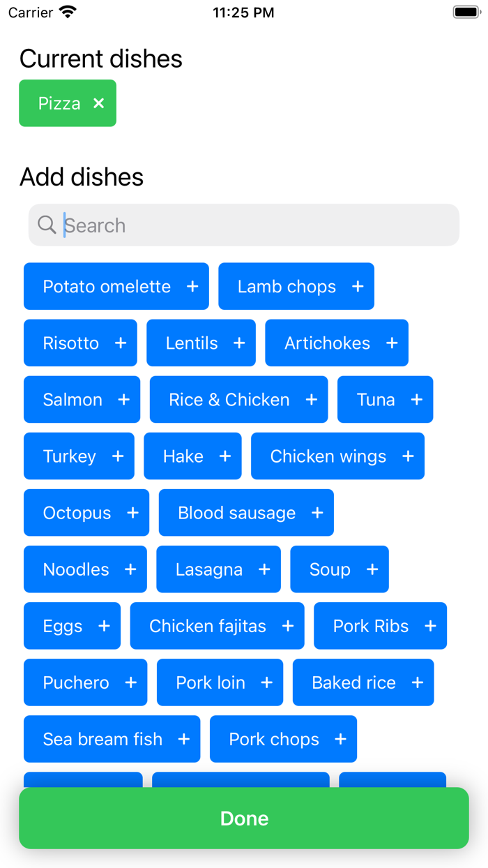
Task: Click the plus icon on Tuna
Action: click(x=416, y=399)
